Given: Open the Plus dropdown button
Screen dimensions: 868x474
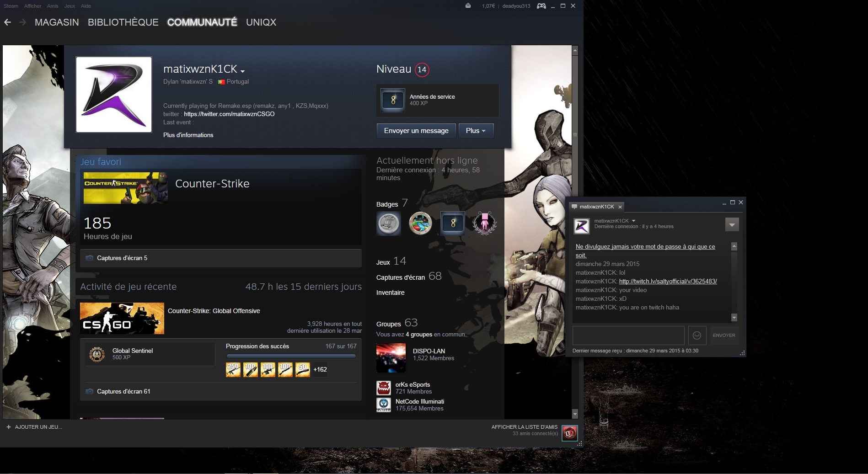Looking at the screenshot, I should (x=476, y=131).
